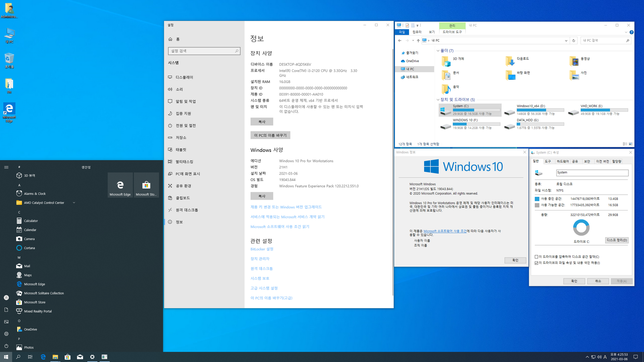Expand Explorer ribbon chevron
The width and height of the screenshot is (644, 362).
[x=626, y=32]
